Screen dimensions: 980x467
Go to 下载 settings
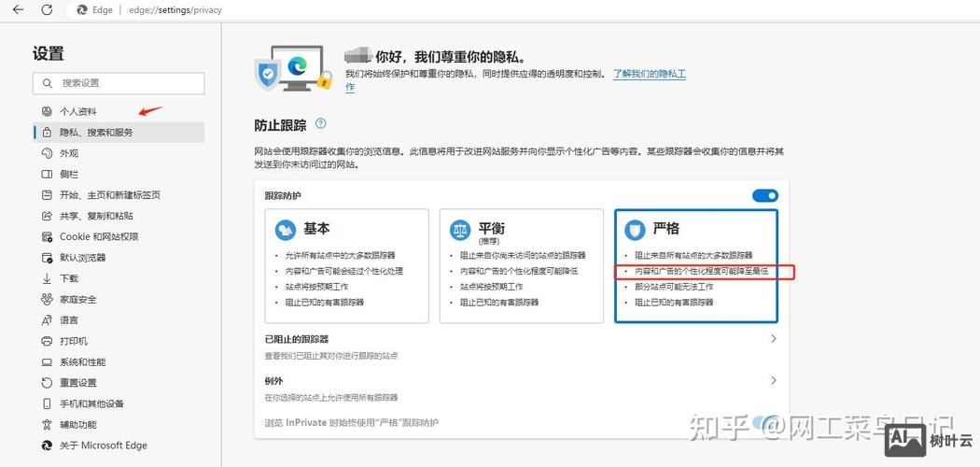(x=119, y=279)
